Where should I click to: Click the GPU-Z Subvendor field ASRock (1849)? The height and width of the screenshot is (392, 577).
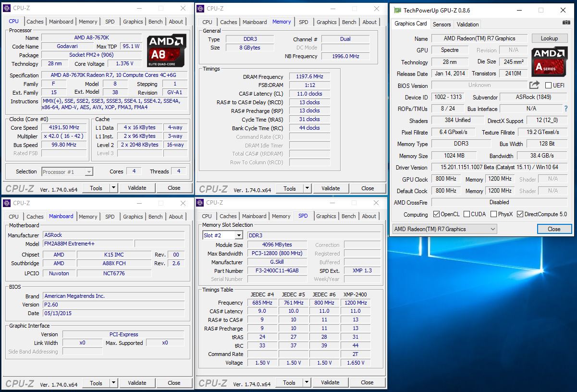pos(533,97)
